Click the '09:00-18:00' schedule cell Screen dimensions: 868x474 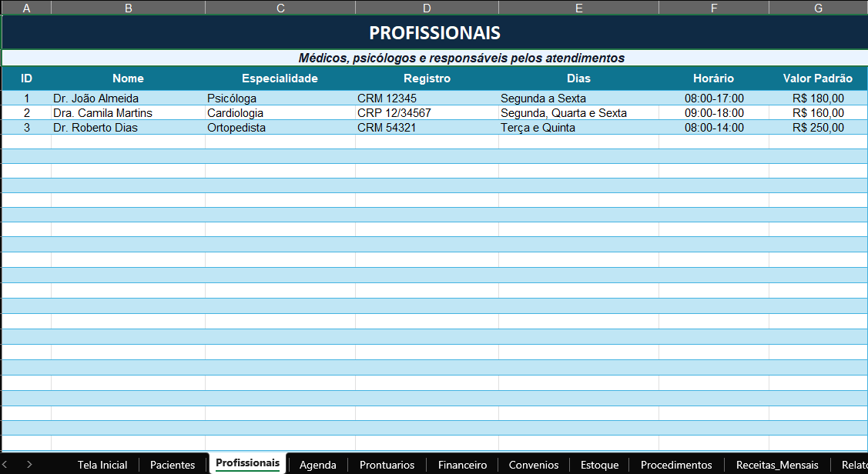[713, 113]
